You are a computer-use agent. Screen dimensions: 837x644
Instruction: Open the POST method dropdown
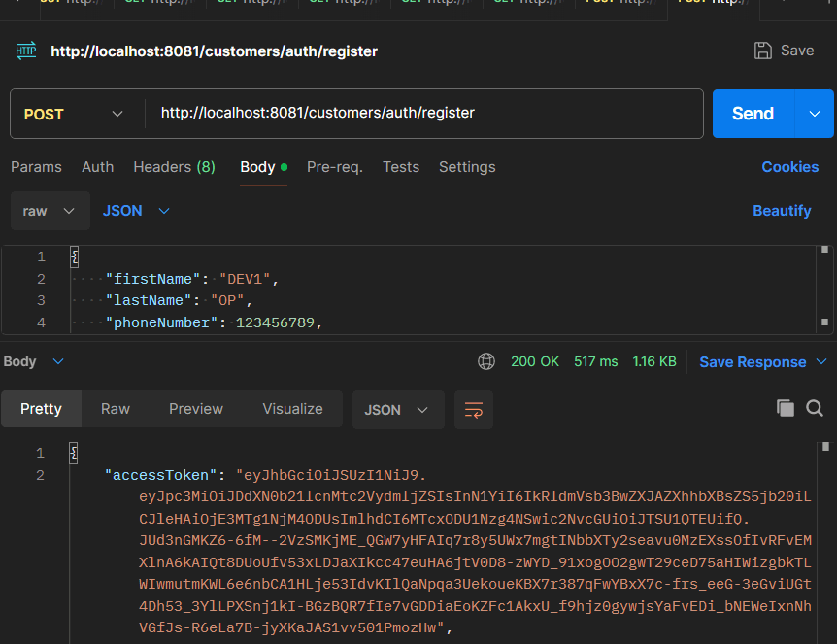click(x=73, y=114)
